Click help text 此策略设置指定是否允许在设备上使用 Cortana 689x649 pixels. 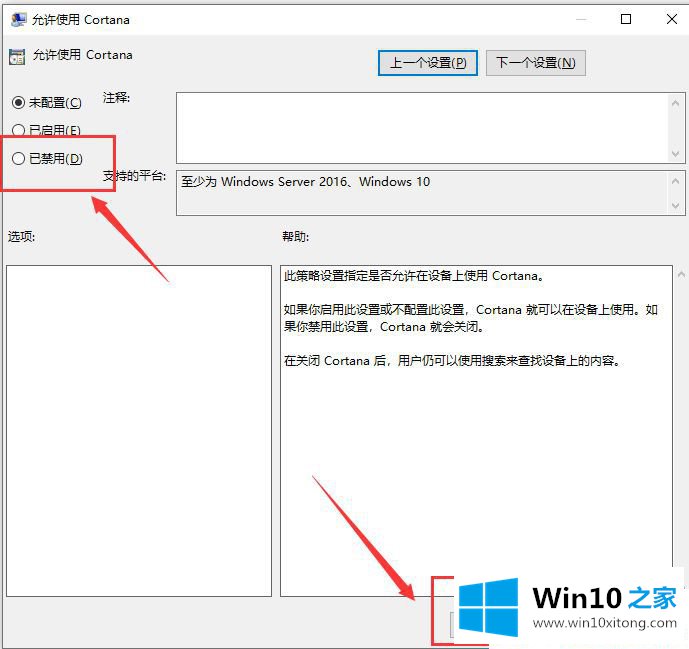point(413,276)
